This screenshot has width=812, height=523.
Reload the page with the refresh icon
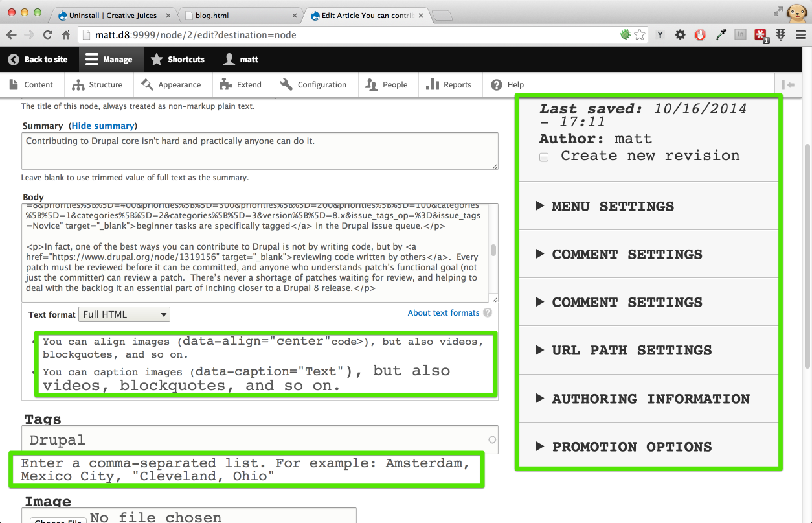tap(47, 35)
